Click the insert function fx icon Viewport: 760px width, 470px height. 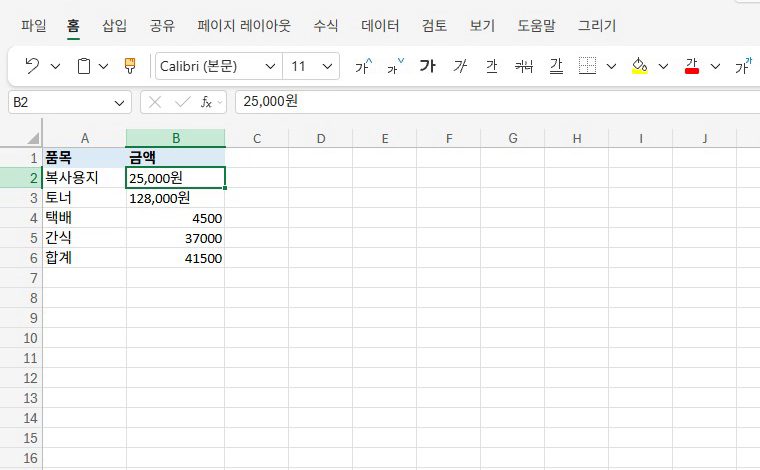206,102
